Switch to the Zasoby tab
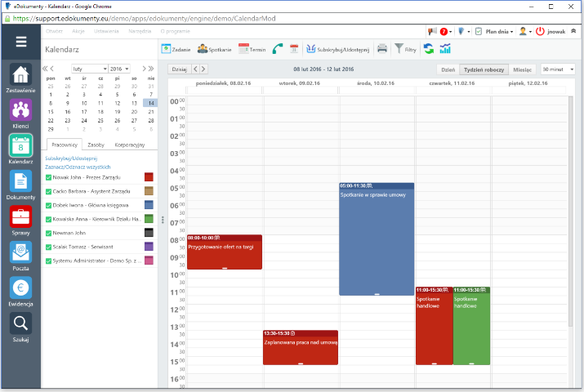 pos(96,145)
